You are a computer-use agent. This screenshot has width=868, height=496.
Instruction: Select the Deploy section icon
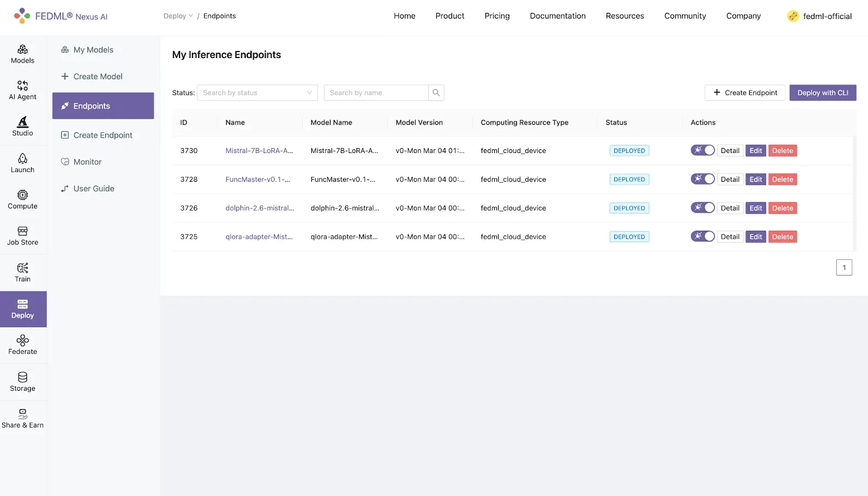[x=23, y=304]
